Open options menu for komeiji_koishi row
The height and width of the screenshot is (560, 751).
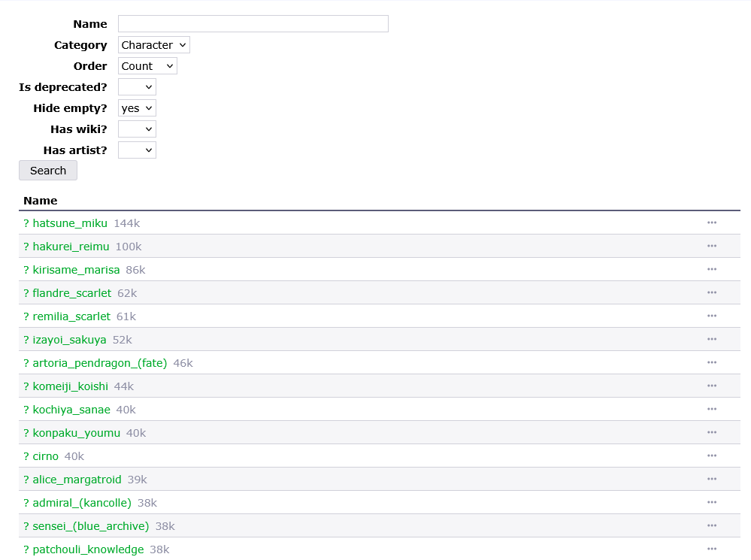coord(712,386)
